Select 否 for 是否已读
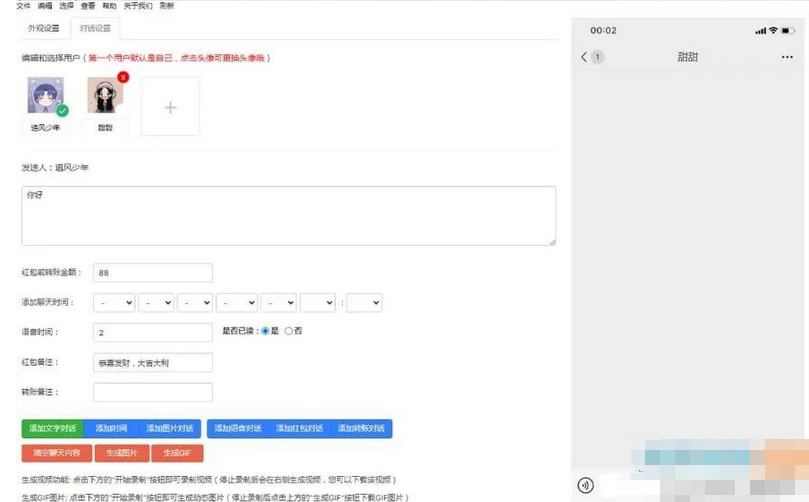Screen dimensions: 809x502 (x=288, y=331)
